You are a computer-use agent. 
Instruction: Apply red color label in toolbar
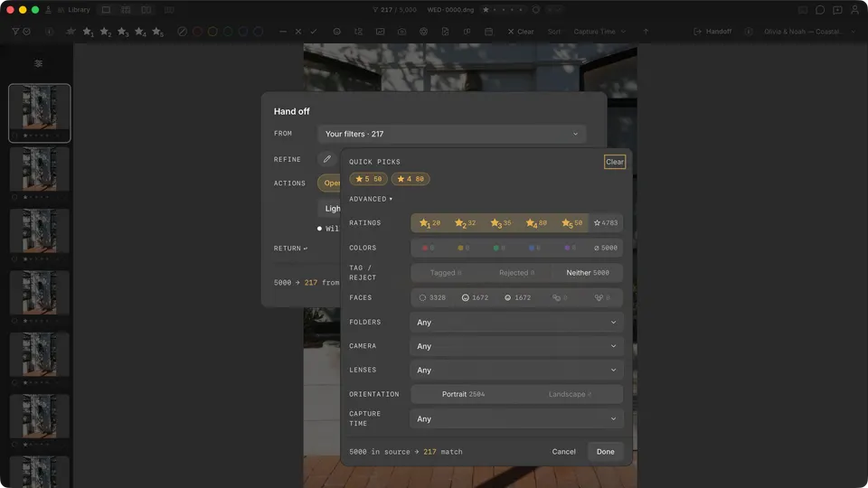[x=197, y=32]
